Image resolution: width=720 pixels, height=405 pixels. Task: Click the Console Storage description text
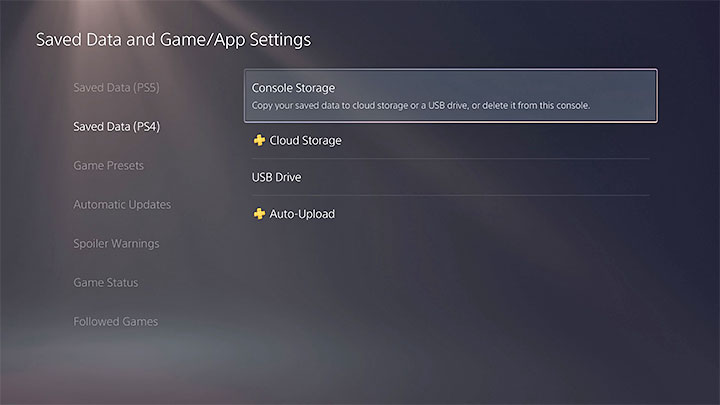tap(421, 106)
